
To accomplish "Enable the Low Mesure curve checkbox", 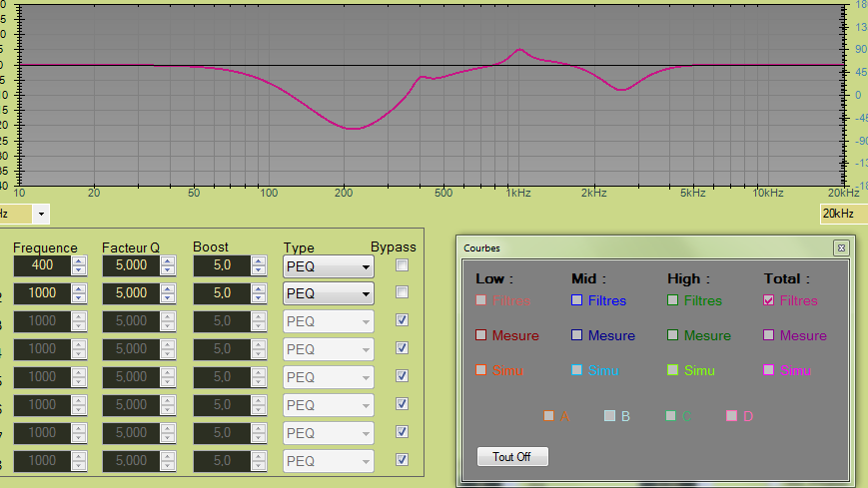I will pos(481,335).
